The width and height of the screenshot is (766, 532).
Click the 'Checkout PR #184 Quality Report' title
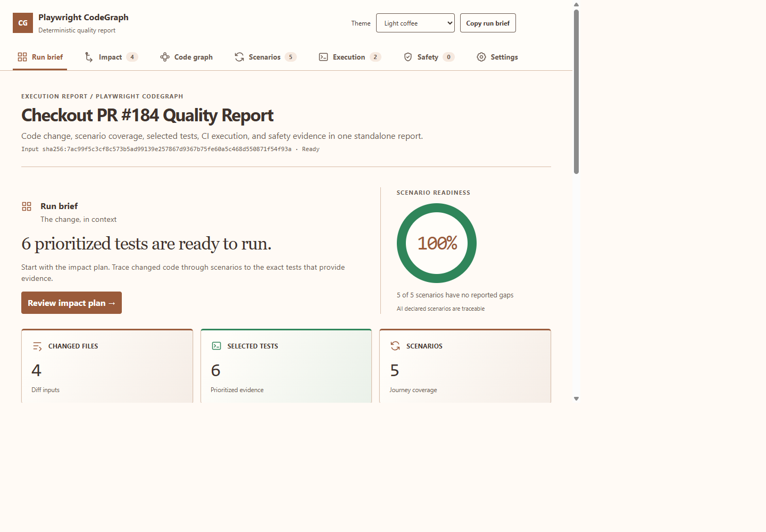(x=147, y=115)
